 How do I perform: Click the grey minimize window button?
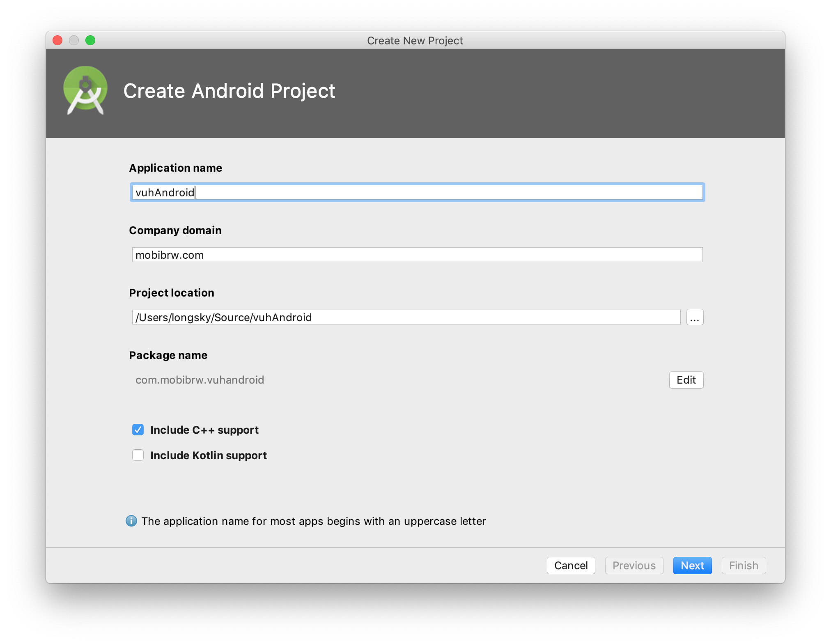[74, 40]
